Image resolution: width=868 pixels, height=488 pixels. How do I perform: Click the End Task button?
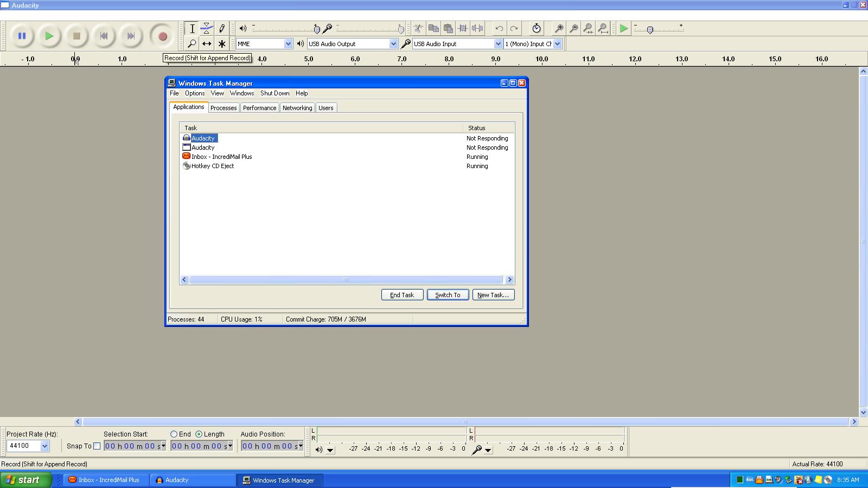(402, 294)
